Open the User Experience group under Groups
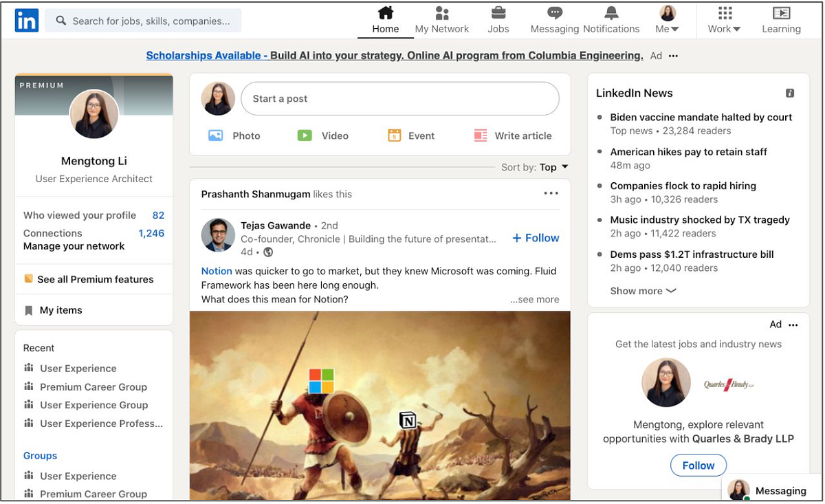 (x=78, y=476)
